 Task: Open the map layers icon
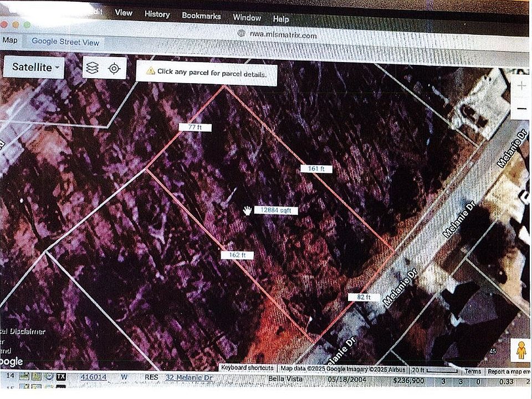[93, 68]
